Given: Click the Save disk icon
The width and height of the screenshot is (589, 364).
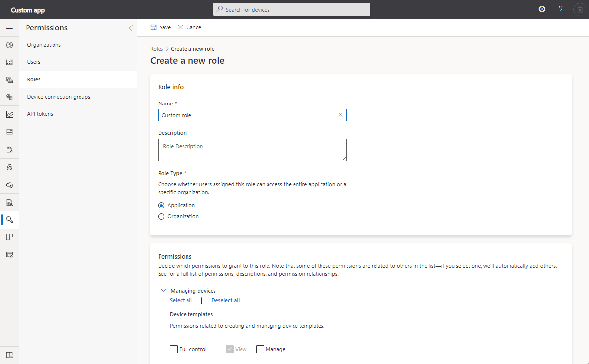Looking at the screenshot, I should click(x=154, y=27).
